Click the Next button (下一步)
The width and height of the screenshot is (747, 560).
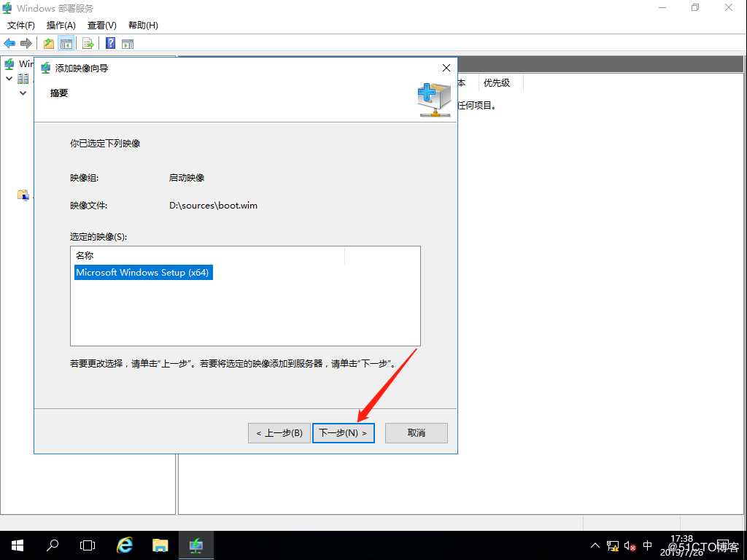343,433
